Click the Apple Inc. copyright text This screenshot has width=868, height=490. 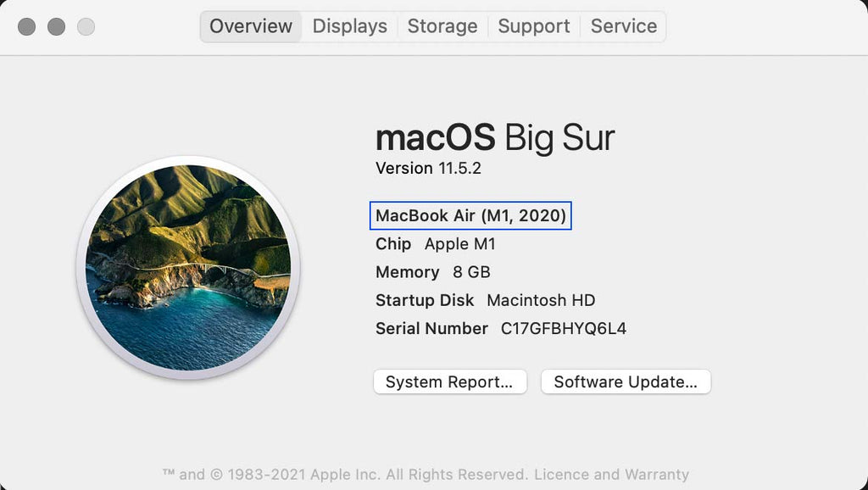pyautogui.click(x=343, y=474)
